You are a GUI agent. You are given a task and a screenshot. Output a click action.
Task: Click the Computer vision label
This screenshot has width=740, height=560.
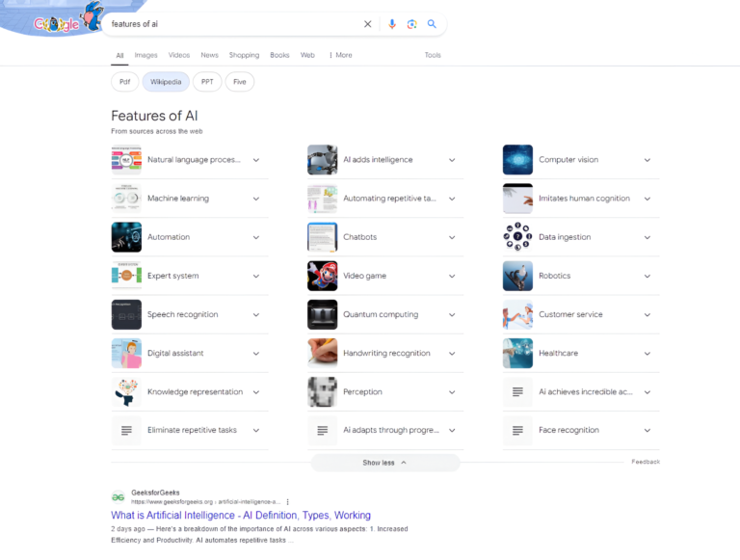coord(568,160)
